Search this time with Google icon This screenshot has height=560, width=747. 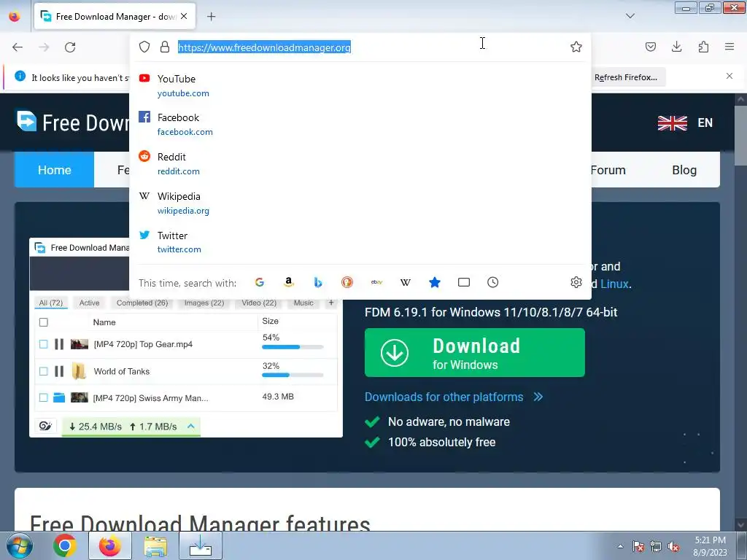click(259, 282)
